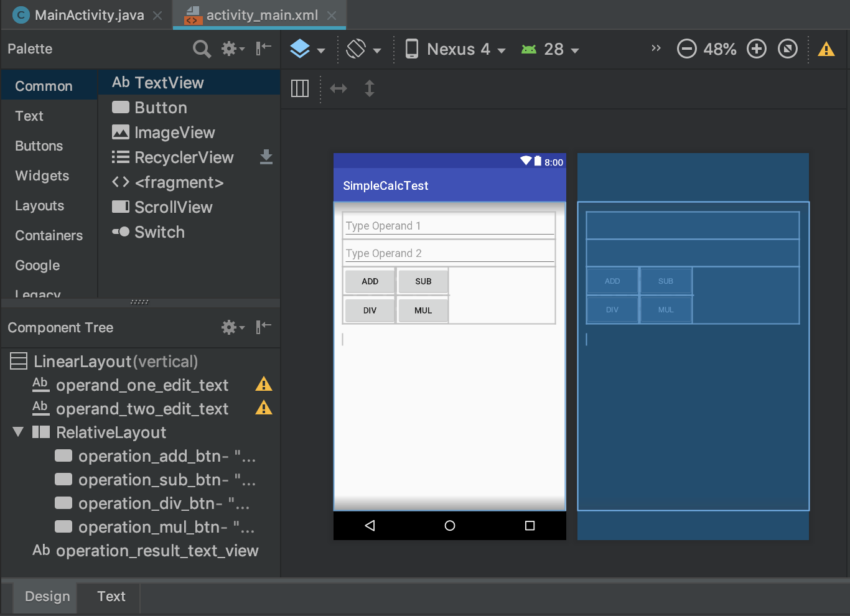The width and height of the screenshot is (850, 616).
Task: Open the Nexus 4 device dropdown
Action: 456,49
